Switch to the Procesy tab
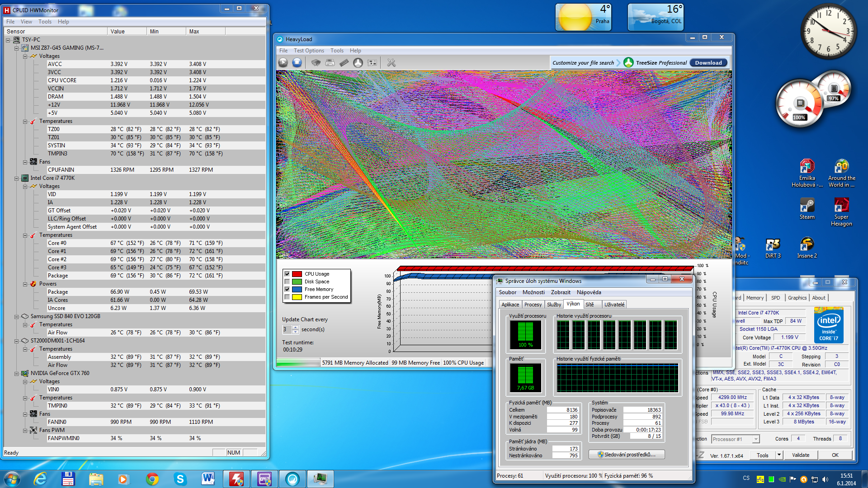The width and height of the screenshot is (868, 488). click(533, 305)
